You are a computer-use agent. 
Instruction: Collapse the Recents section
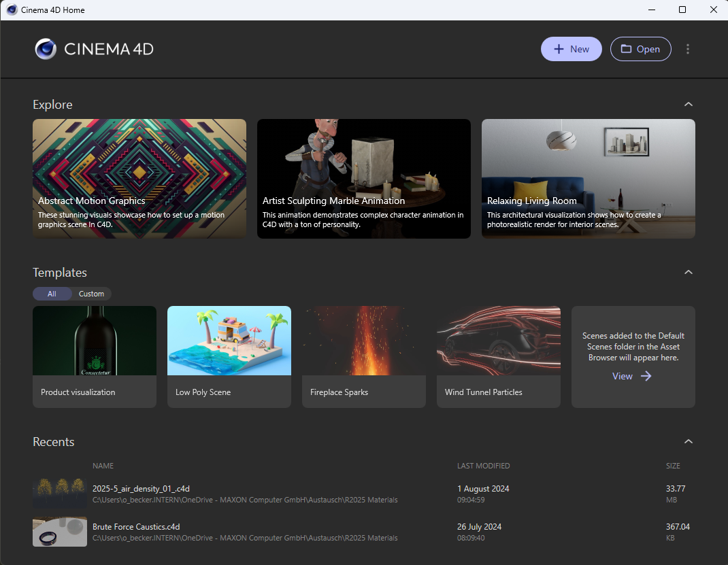[x=689, y=442]
